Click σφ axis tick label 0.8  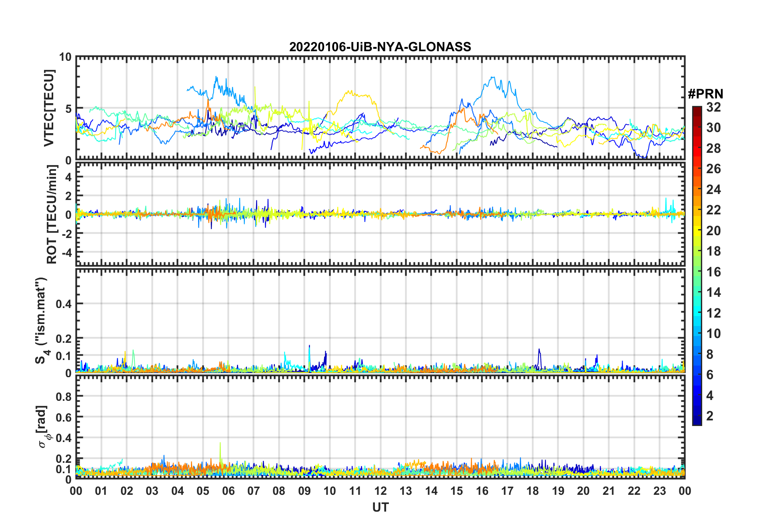tap(64, 396)
